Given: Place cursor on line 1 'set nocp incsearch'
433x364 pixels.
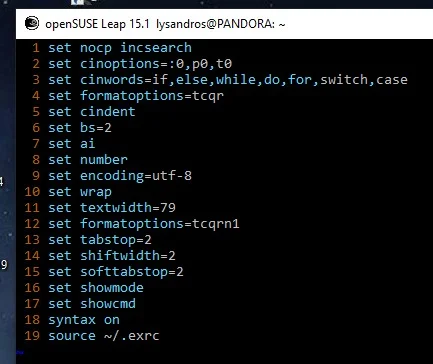Looking at the screenshot, I should coord(120,48).
